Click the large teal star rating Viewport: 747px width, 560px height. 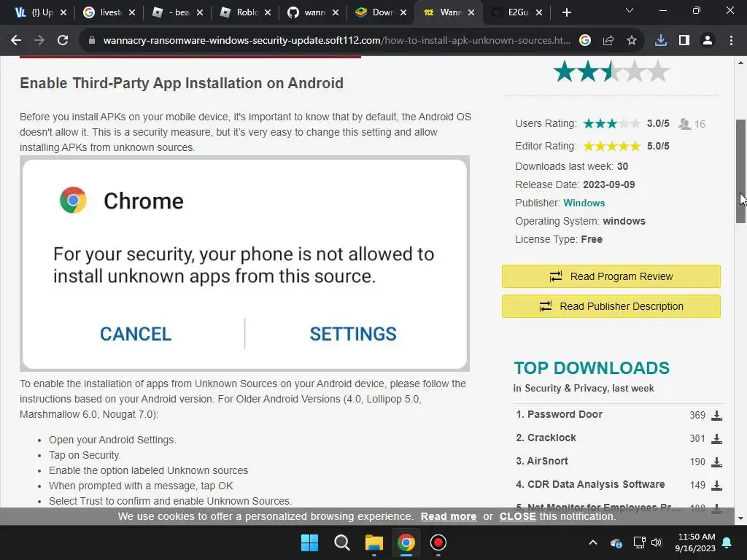click(611, 71)
